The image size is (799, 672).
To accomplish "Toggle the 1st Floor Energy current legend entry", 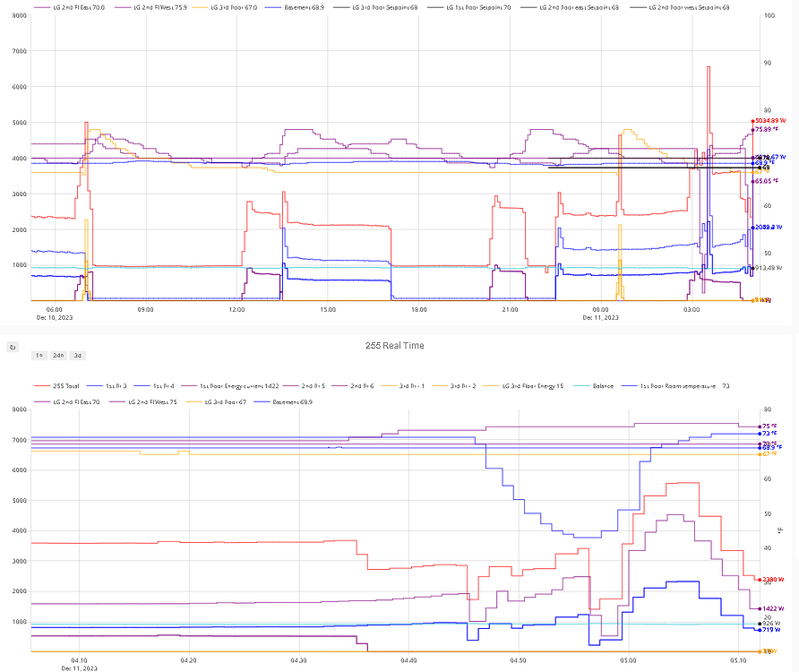I will (x=229, y=386).
